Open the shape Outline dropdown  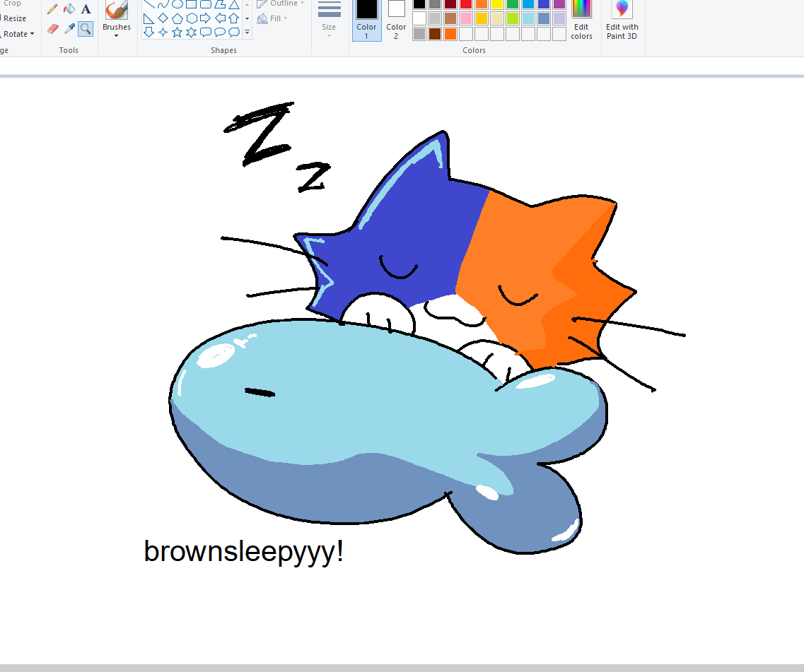281,4
